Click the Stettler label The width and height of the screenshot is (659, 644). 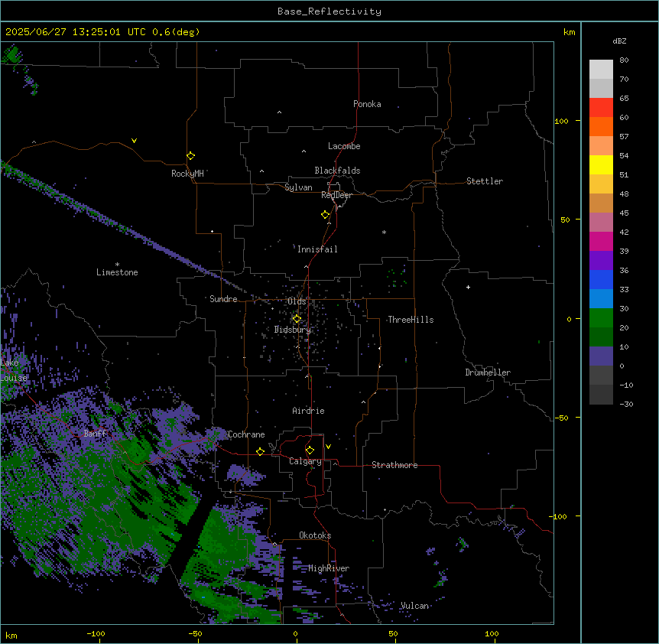pos(485,181)
